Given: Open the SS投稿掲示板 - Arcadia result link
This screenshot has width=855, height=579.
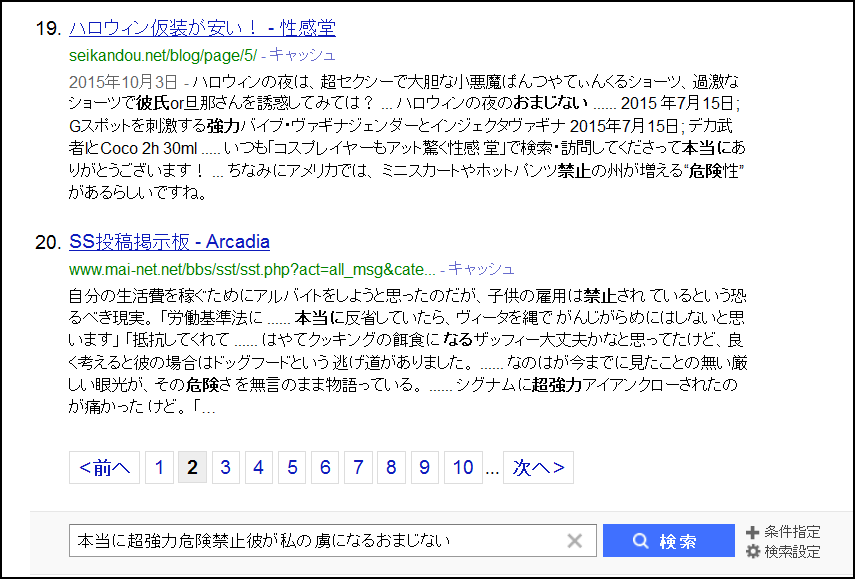Looking at the screenshot, I should pyautogui.click(x=169, y=242).
